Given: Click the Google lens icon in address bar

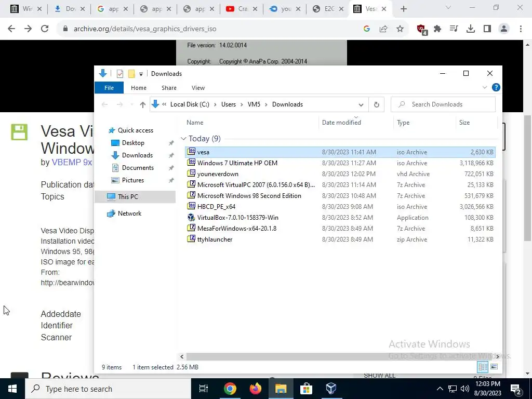Looking at the screenshot, I should click(366, 29).
